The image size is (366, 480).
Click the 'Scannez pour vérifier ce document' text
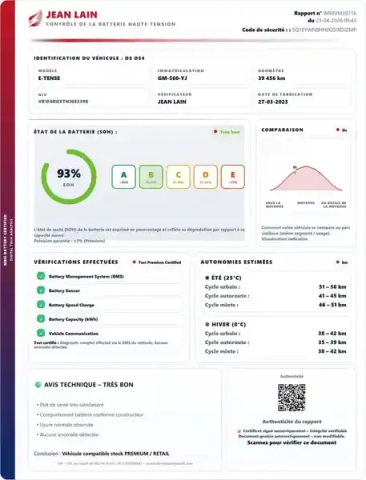pyautogui.click(x=292, y=443)
